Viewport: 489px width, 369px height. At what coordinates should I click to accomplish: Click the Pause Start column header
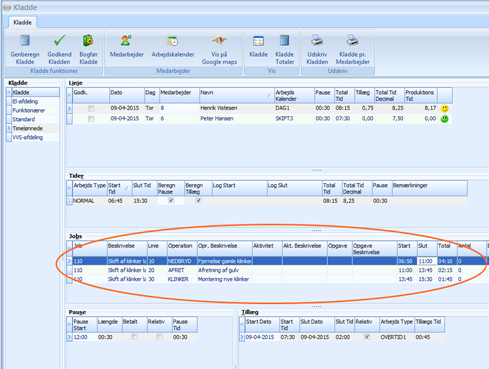point(85,325)
